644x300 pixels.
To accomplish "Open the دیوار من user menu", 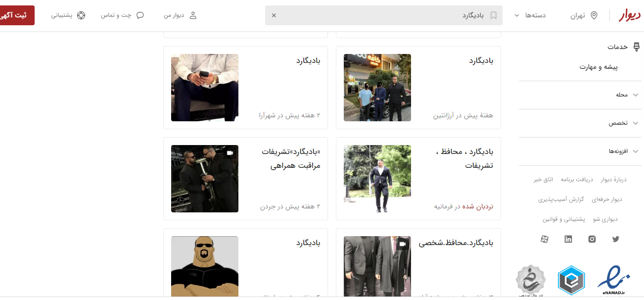I will coord(180,15).
